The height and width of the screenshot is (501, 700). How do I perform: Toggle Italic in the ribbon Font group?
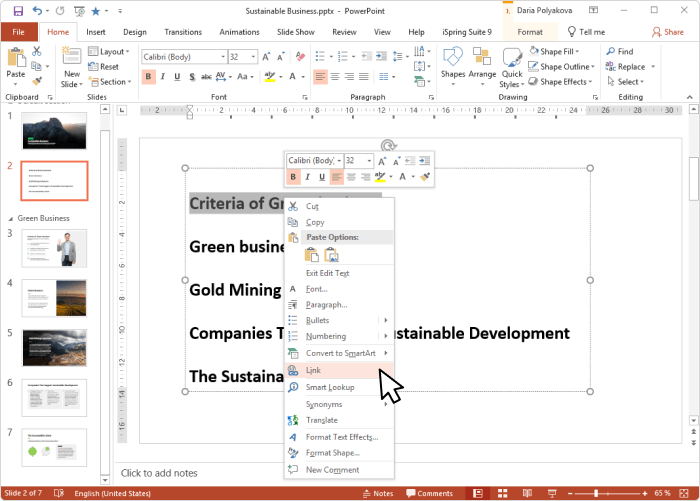pos(162,77)
